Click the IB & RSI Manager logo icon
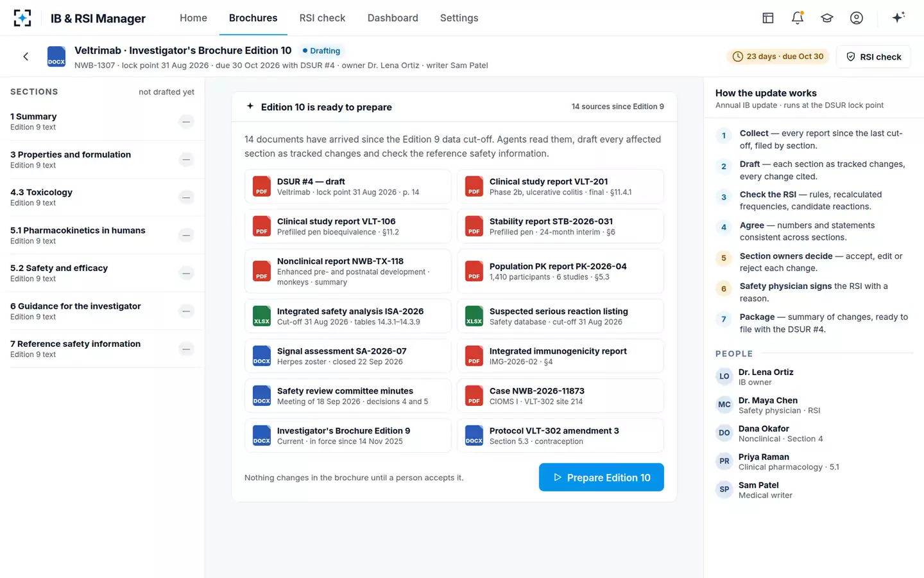 [x=22, y=18]
